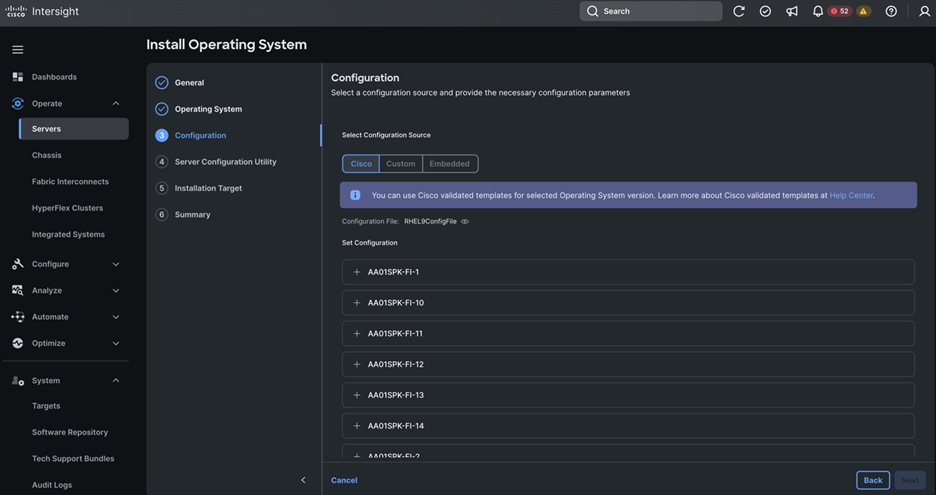Open the notifications bell icon

click(818, 11)
